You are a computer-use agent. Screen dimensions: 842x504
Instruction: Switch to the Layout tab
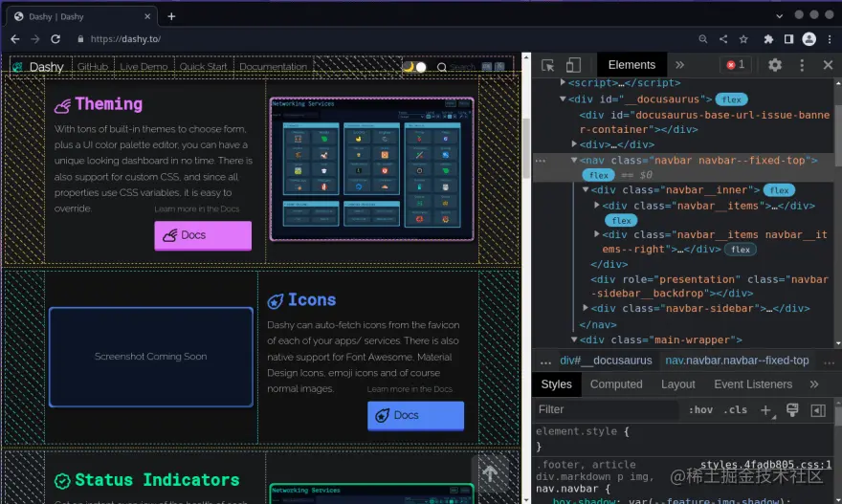(x=677, y=384)
